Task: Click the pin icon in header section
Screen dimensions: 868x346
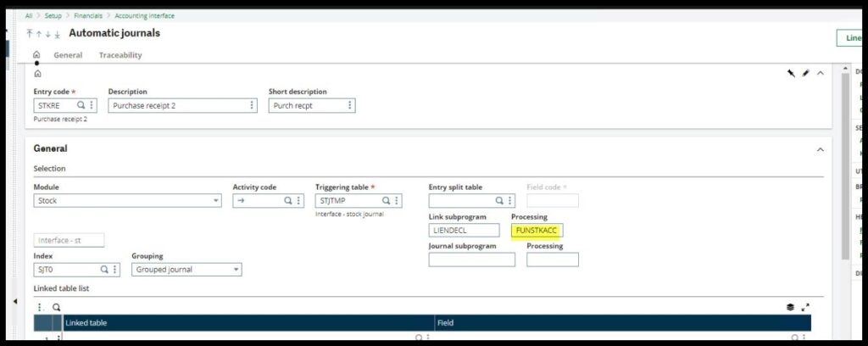Action: tap(791, 74)
